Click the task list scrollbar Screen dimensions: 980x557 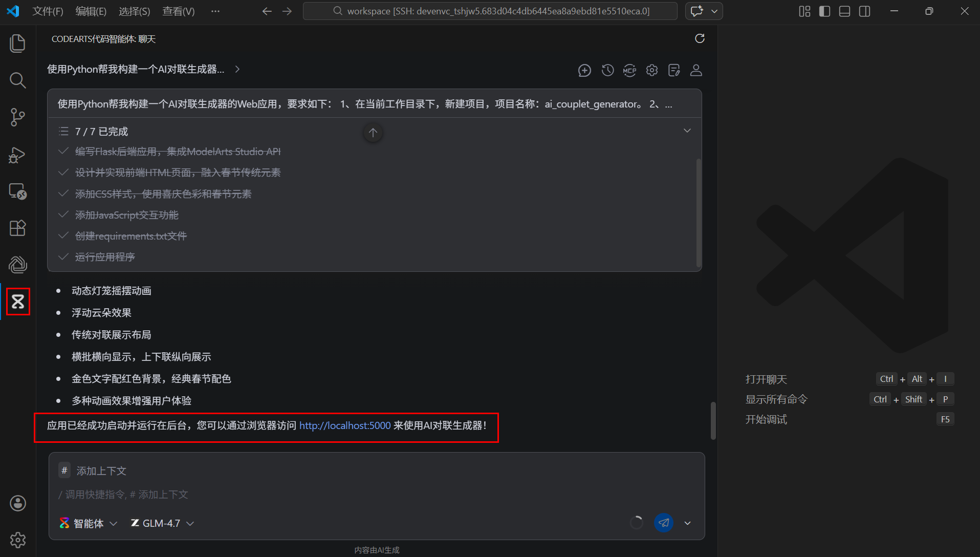(x=699, y=212)
